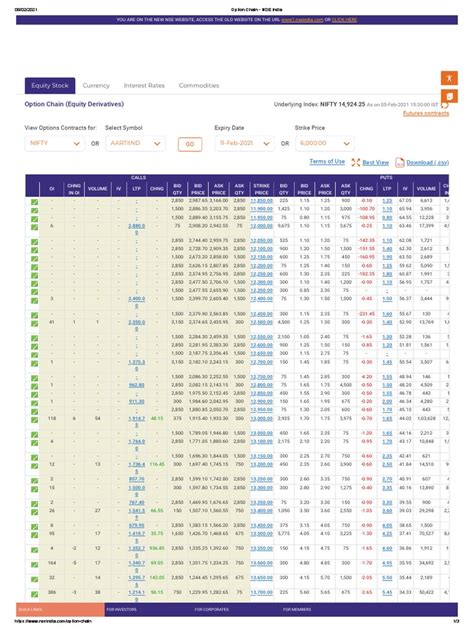
Task: Open the Quick Links footer tab
Action: (60, 609)
